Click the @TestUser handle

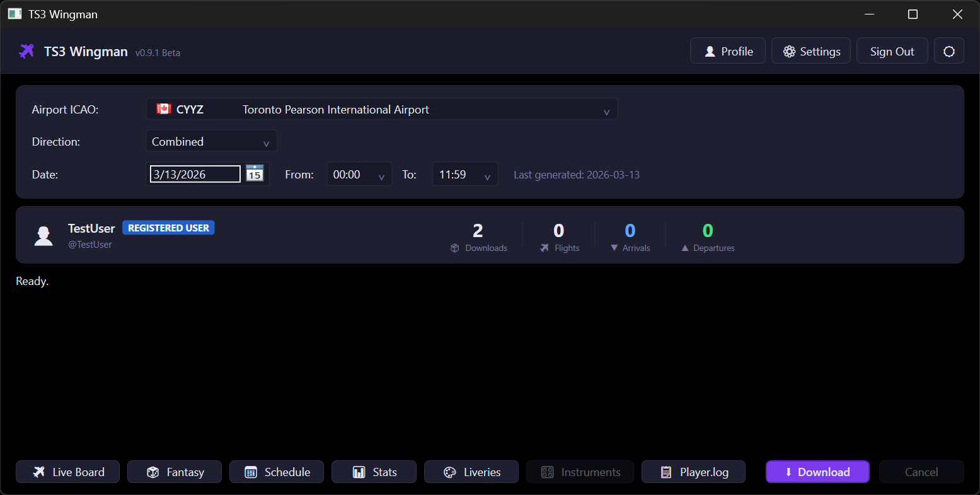[x=90, y=245]
